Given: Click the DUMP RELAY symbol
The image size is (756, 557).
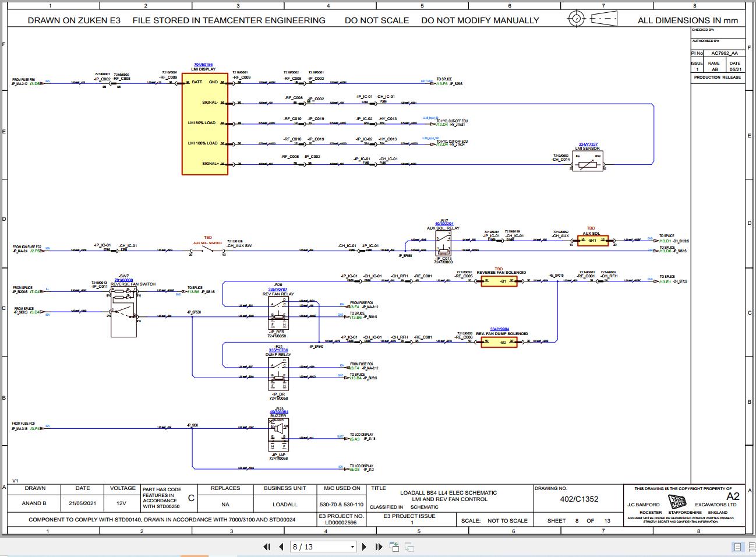Looking at the screenshot, I should [x=278, y=374].
